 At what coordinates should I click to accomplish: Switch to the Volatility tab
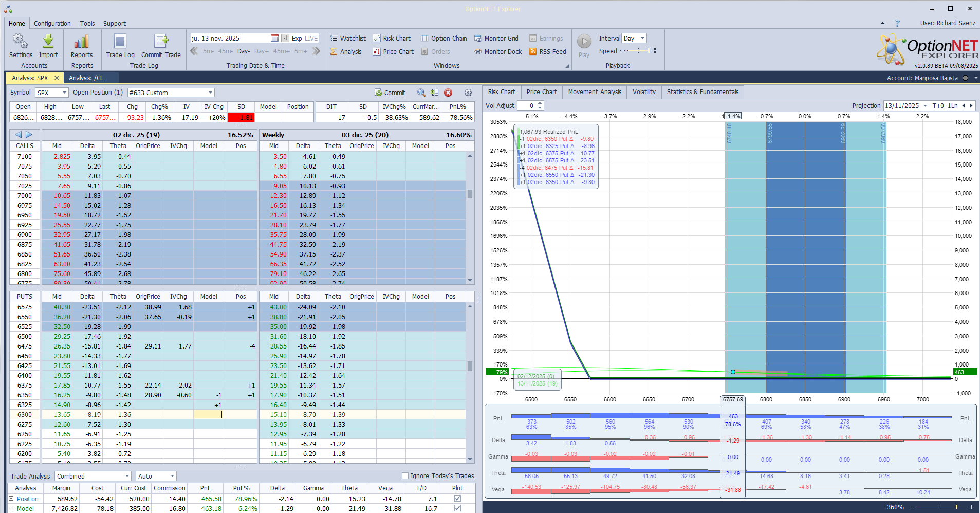[644, 92]
